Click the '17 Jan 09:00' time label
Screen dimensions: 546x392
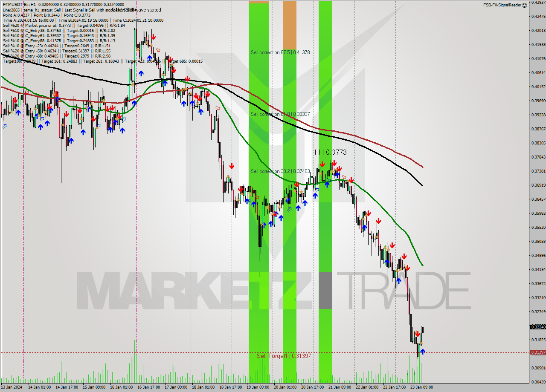(x=176, y=387)
